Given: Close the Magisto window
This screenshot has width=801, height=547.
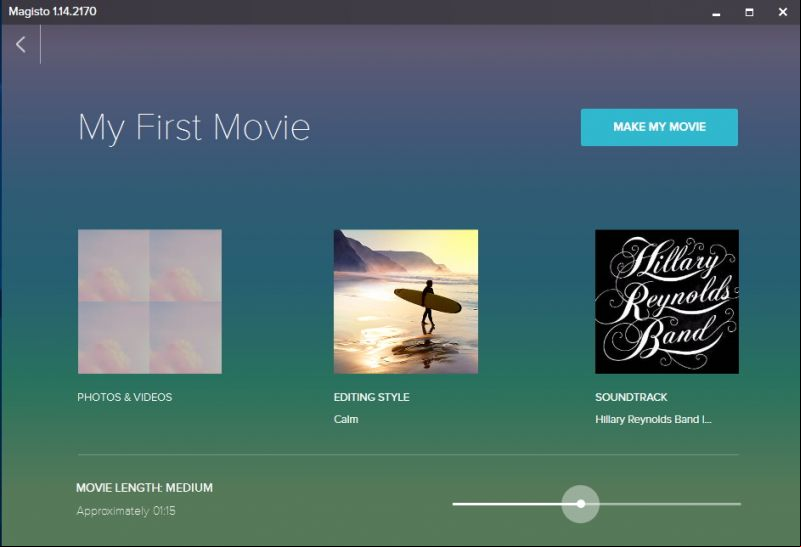Looking at the screenshot, I should tap(783, 12).
